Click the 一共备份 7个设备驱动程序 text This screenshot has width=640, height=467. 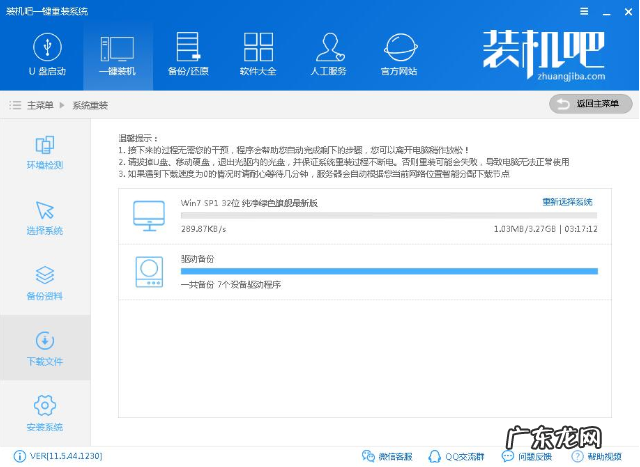(231, 285)
